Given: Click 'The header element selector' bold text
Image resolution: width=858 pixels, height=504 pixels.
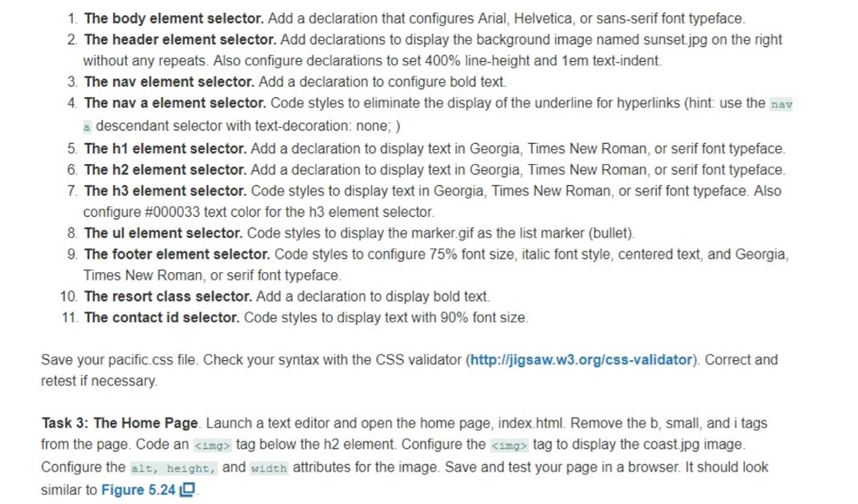Looking at the screenshot, I should coord(180,39).
